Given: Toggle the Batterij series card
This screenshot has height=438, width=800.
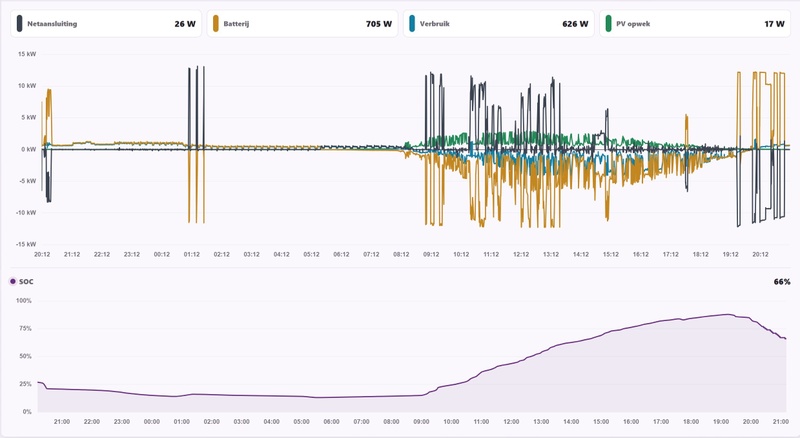Looking at the screenshot, I should [302, 23].
